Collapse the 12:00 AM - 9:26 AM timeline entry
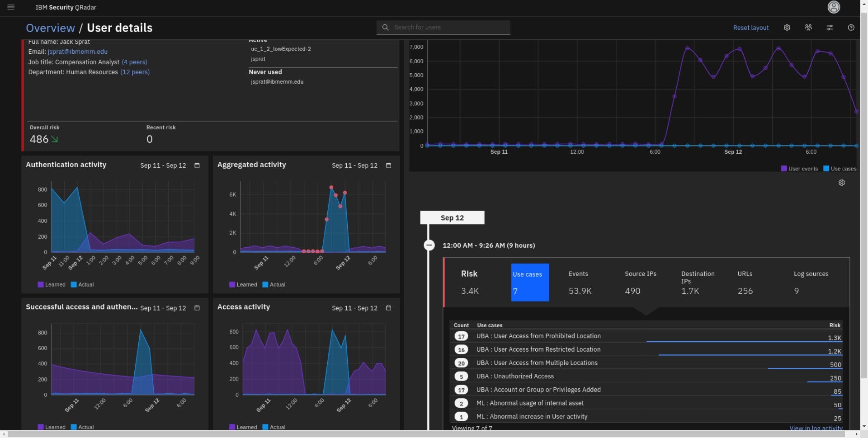The height and width of the screenshot is (438, 868). pos(429,245)
